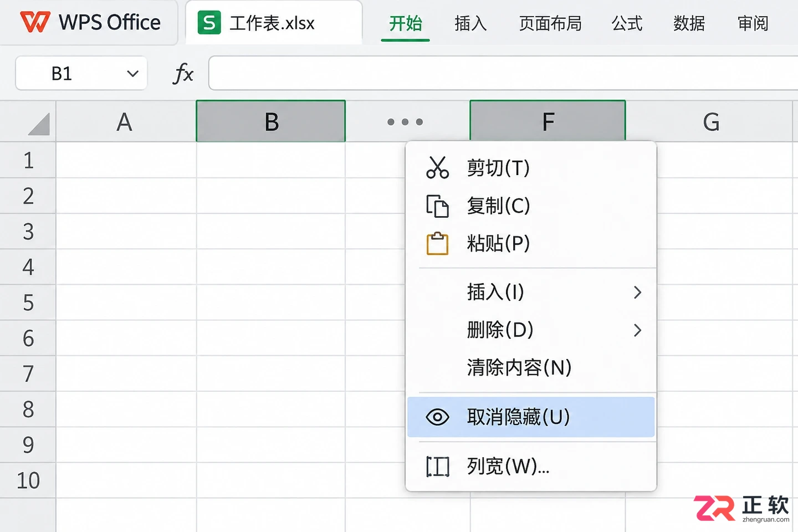Click the green spreadsheet file icon
Viewport: 798px width, 532px height.
click(x=209, y=23)
